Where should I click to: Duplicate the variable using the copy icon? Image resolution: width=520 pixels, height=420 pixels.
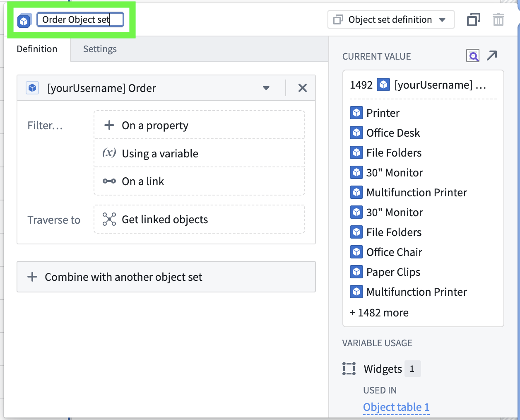pos(473,19)
